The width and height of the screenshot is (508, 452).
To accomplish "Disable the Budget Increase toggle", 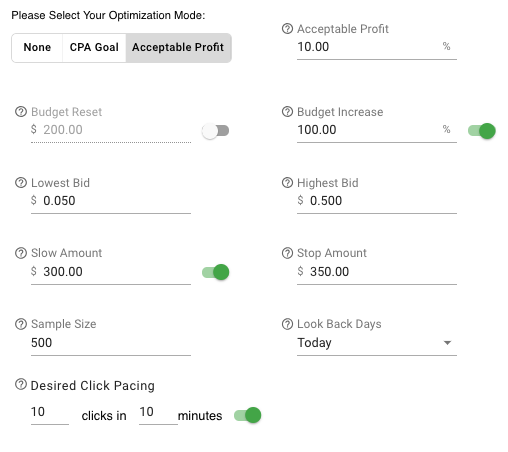I will [482, 131].
